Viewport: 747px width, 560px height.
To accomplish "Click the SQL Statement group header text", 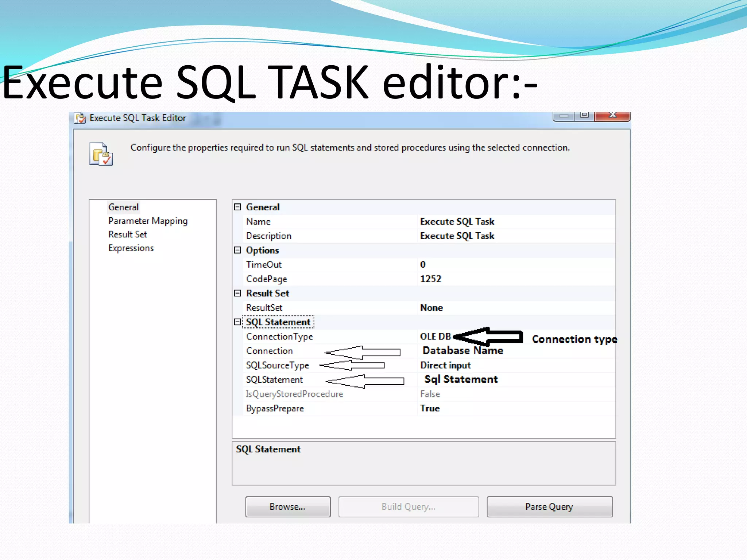I will pyautogui.click(x=278, y=322).
